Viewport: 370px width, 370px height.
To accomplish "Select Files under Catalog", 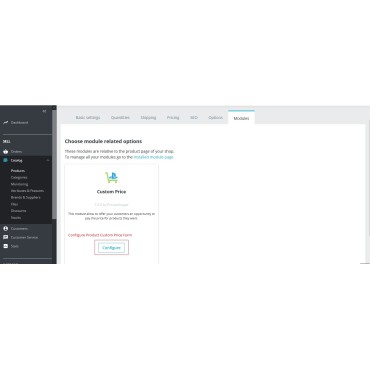I will [14, 204].
